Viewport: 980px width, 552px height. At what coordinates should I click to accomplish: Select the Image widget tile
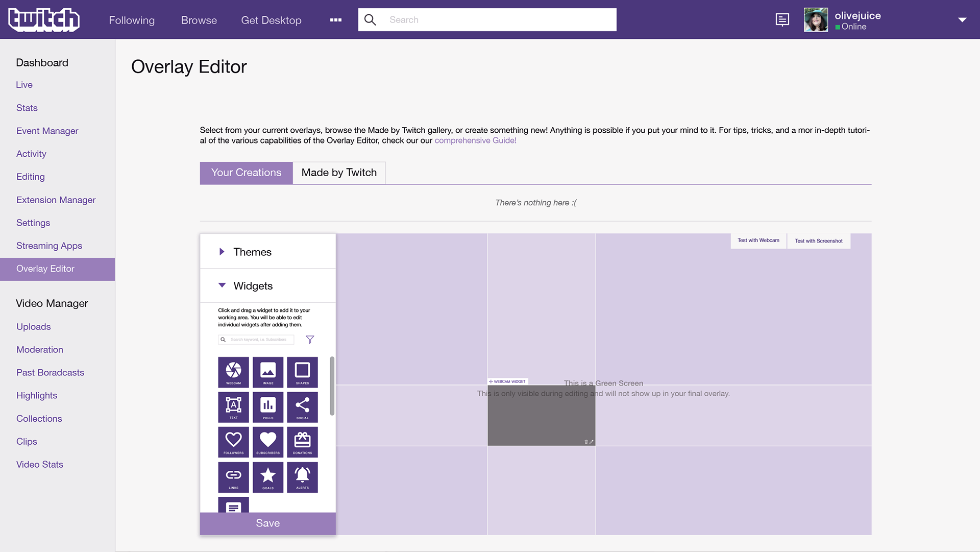[268, 372]
